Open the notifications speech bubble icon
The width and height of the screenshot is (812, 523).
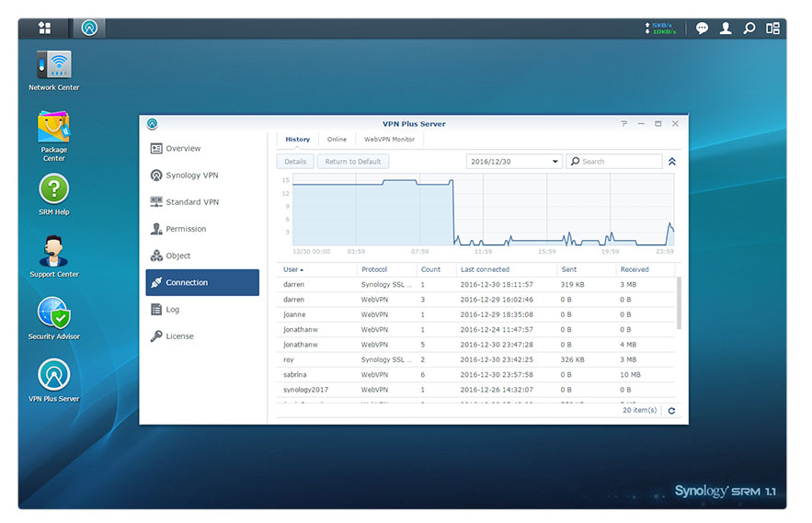702,28
